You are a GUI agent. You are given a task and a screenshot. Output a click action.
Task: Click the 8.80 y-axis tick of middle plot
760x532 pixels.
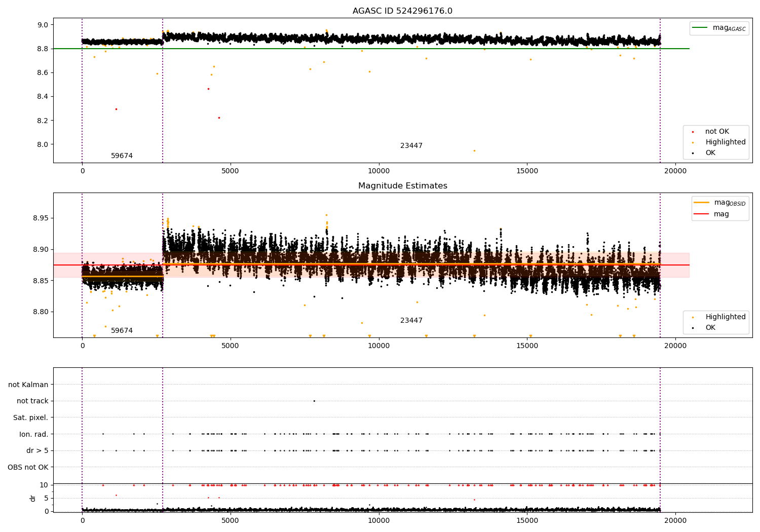click(41, 312)
